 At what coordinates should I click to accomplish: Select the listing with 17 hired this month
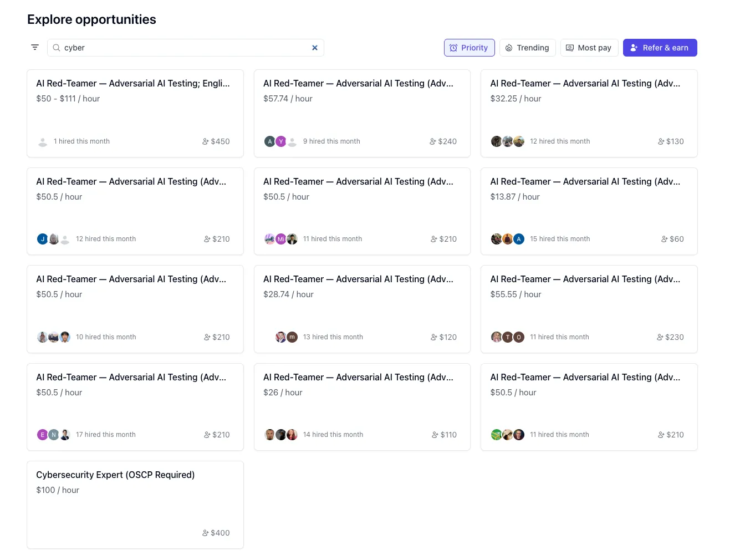click(135, 406)
